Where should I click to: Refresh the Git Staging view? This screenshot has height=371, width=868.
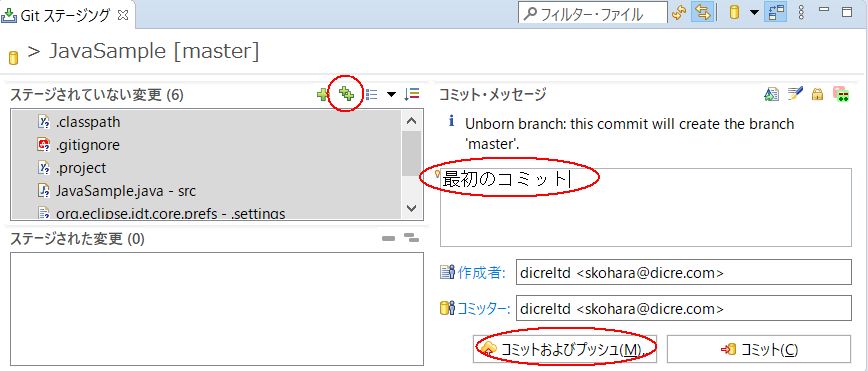pyautogui.click(x=679, y=13)
